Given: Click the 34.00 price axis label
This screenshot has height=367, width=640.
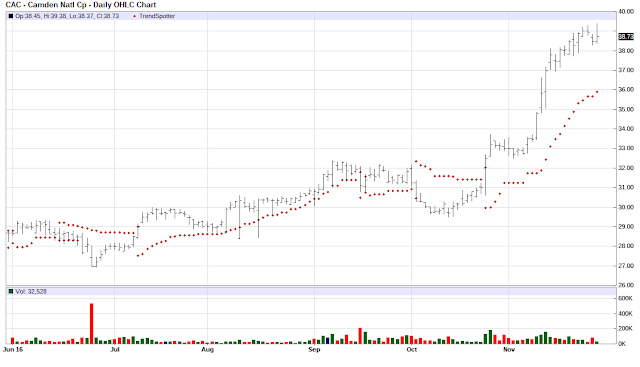Looking at the screenshot, I should click(626, 129).
